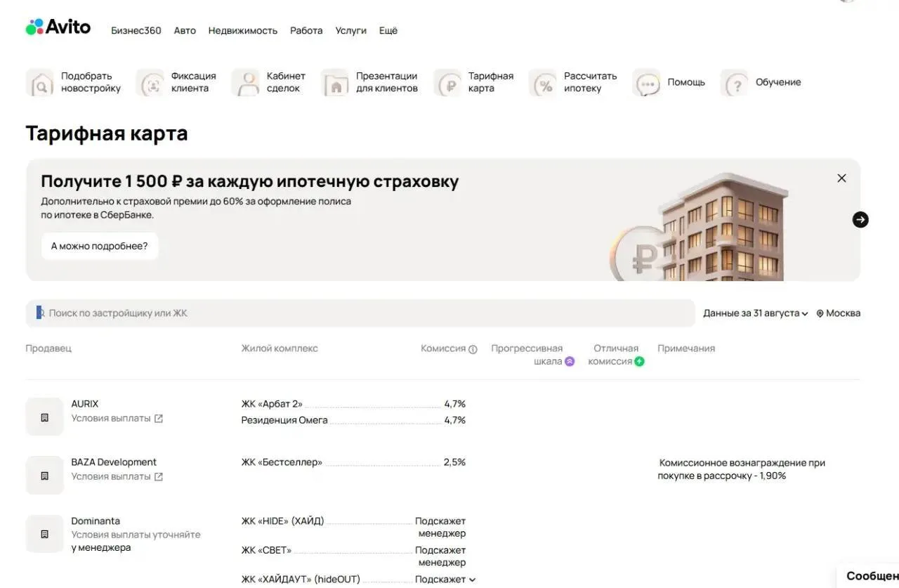This screenshot has width=899, height=588.
Task: Click the ЖК «Арбат 2» row
Action: point(353,404)
